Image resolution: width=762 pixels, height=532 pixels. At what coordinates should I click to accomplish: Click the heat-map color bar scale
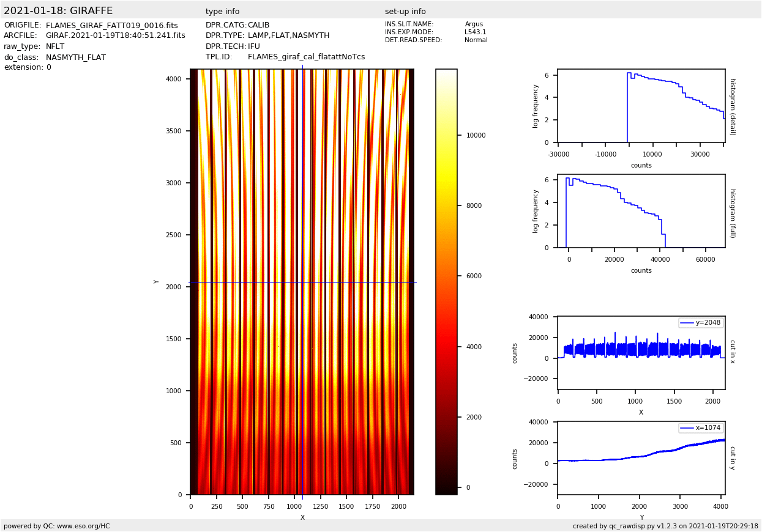point(446,281)
